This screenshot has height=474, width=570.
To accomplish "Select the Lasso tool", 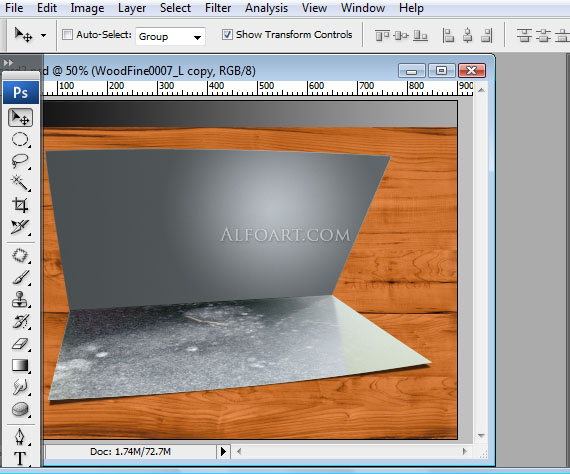I will point(20,161).
